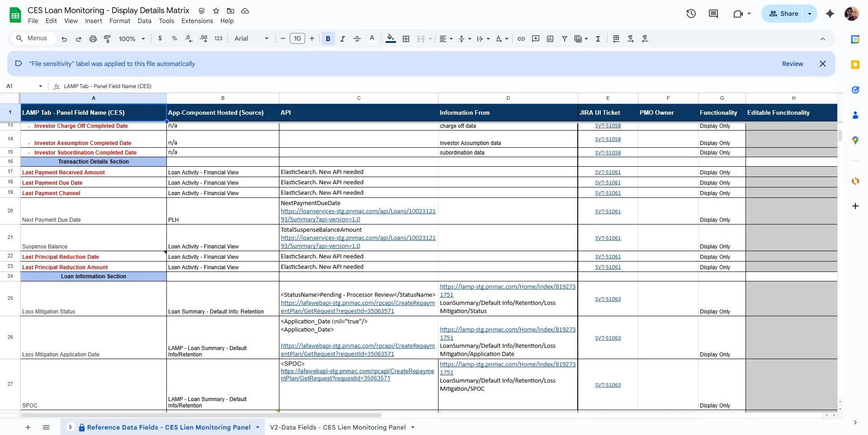Format selection as percent
This screenshot has width=868, height=435.
click(x=175, y=39)
